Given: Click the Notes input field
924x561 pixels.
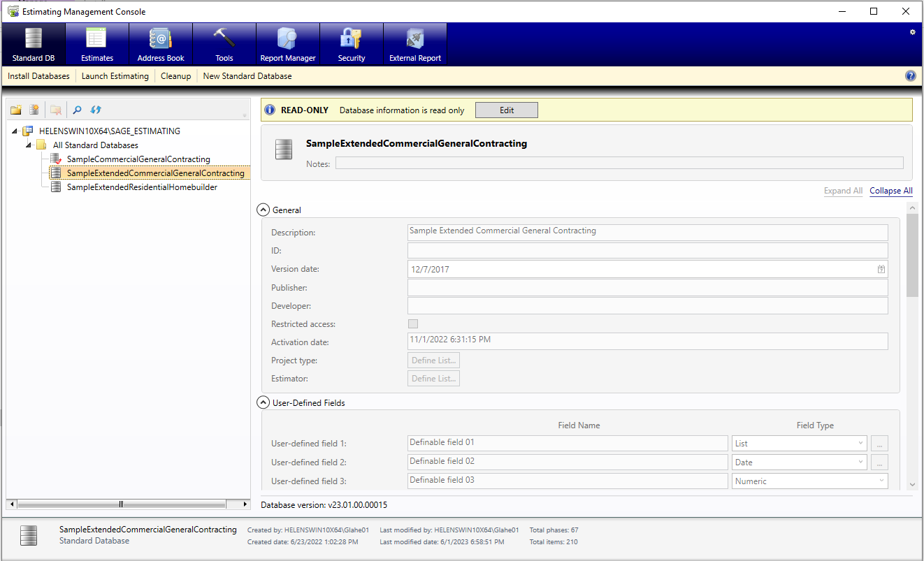Looking at the screenshot, I should coord(619,163).
